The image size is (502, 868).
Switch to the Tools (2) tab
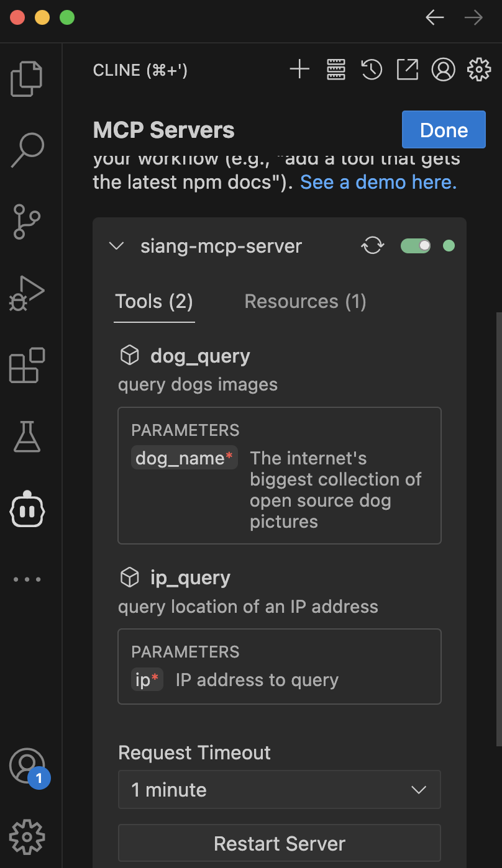pyautogui.click(x=154, y=302)
